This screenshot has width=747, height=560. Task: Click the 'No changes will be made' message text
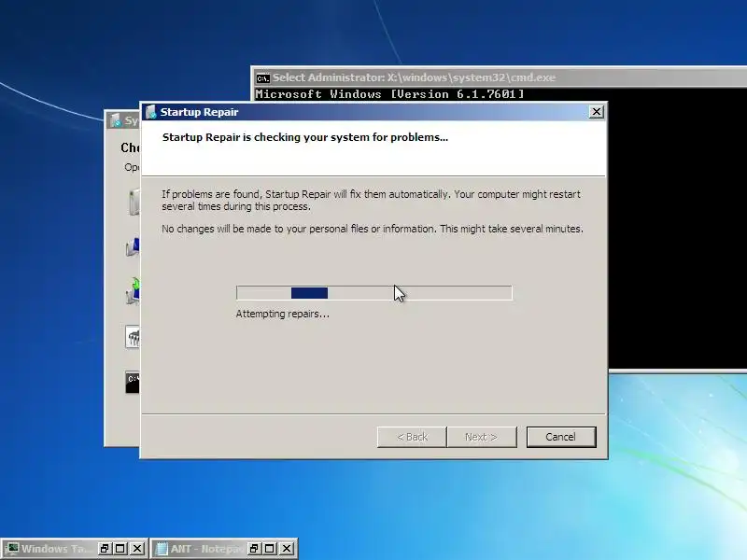[x=372, y=229]
